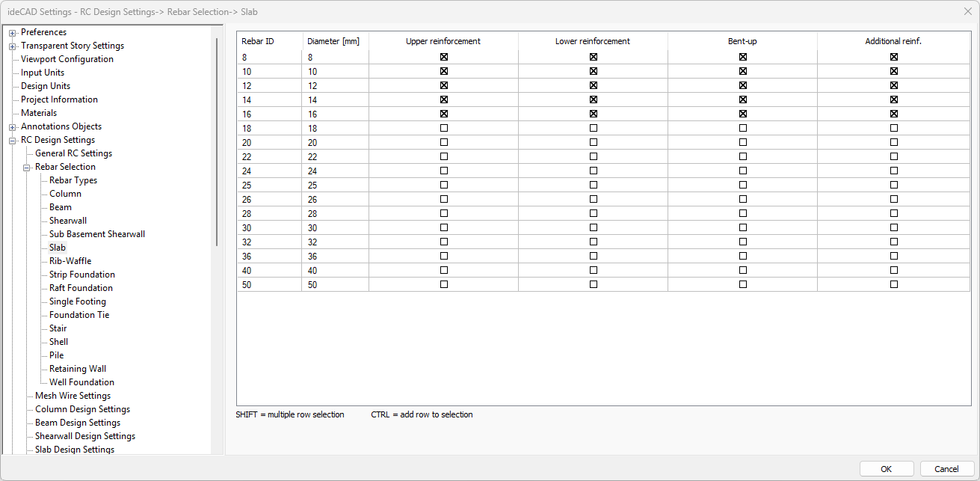Click the Bent-up column header
This screenshot has height=481, width=980.
coord(742,41)
